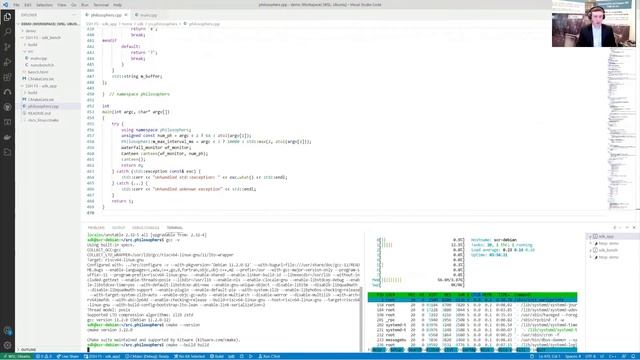Expand the demo folder in Explorer
The height and width of the screenshot is (360, 640).
[31, 31]
